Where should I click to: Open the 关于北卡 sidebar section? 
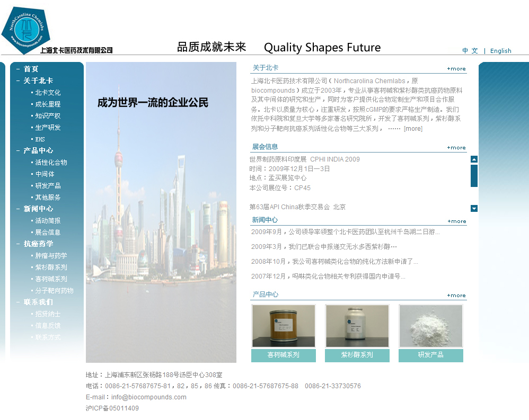tap(38, 81)
